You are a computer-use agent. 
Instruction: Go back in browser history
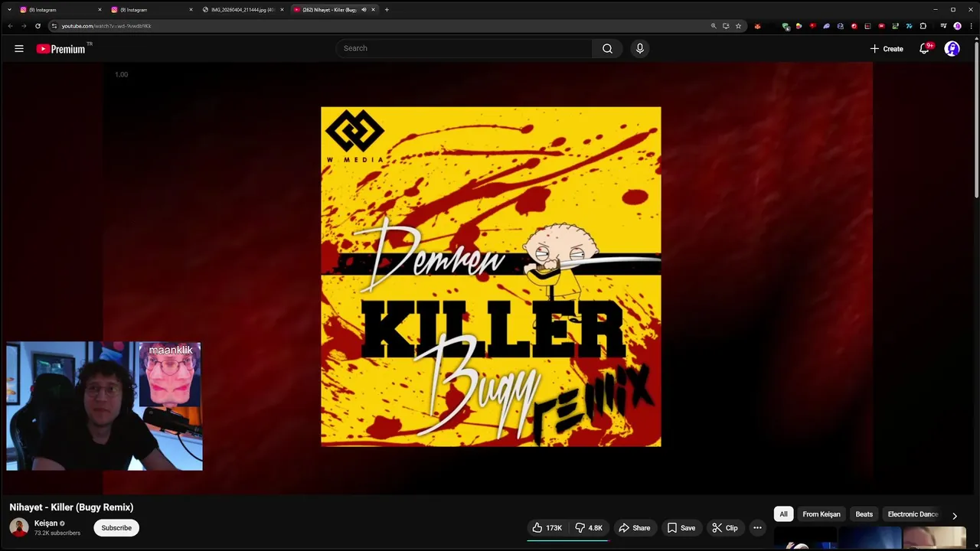(10, 26)
